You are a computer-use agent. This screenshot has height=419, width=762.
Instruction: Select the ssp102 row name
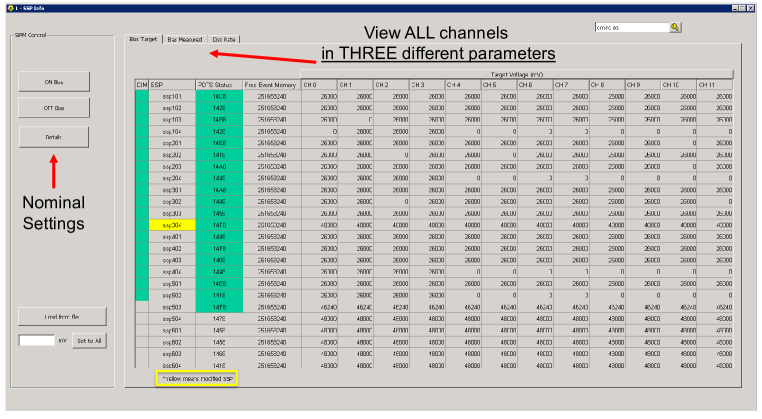172,108
